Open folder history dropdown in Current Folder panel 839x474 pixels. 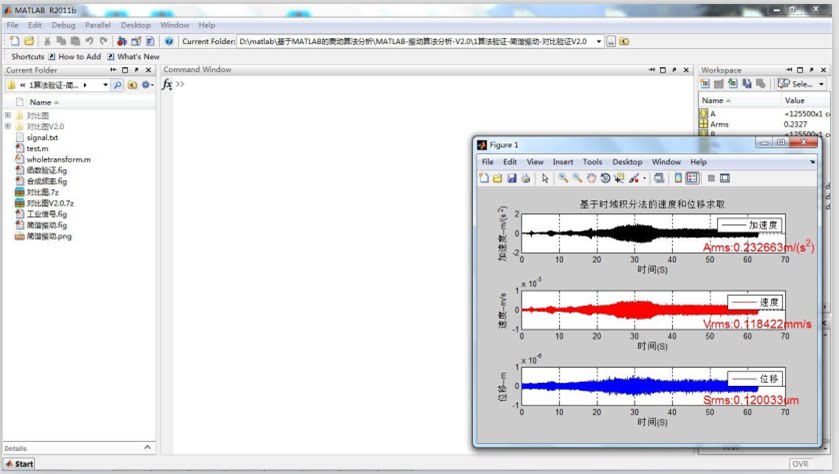coord(105,85)
